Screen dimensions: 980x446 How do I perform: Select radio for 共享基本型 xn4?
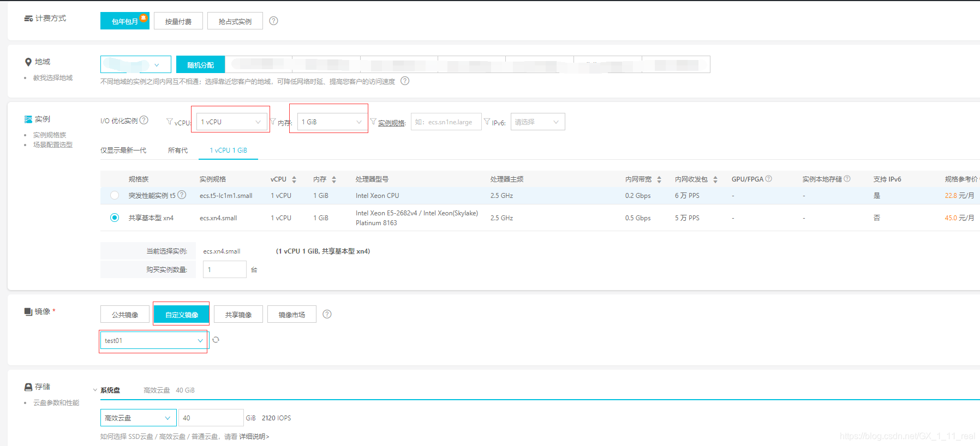point(115,218)
